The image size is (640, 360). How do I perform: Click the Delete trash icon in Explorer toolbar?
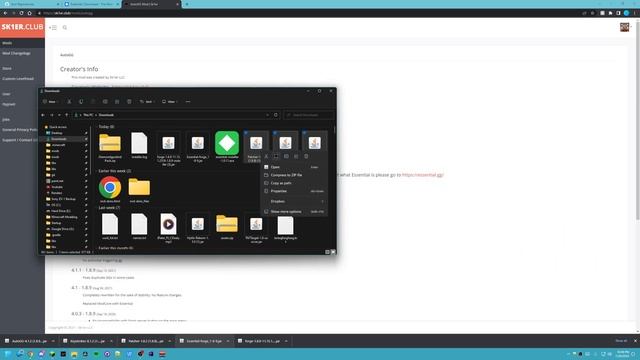click(x=129, y=102)
